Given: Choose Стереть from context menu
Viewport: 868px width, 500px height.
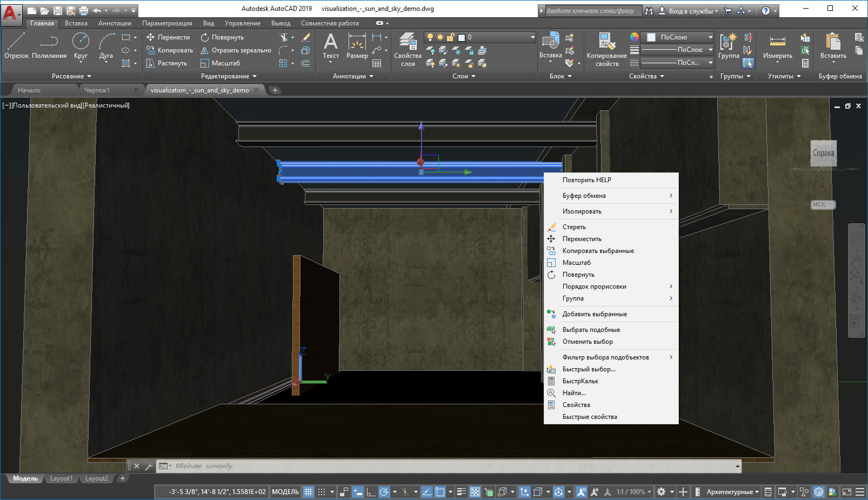Looking at the screenshot, I should [x=611, y=227].
